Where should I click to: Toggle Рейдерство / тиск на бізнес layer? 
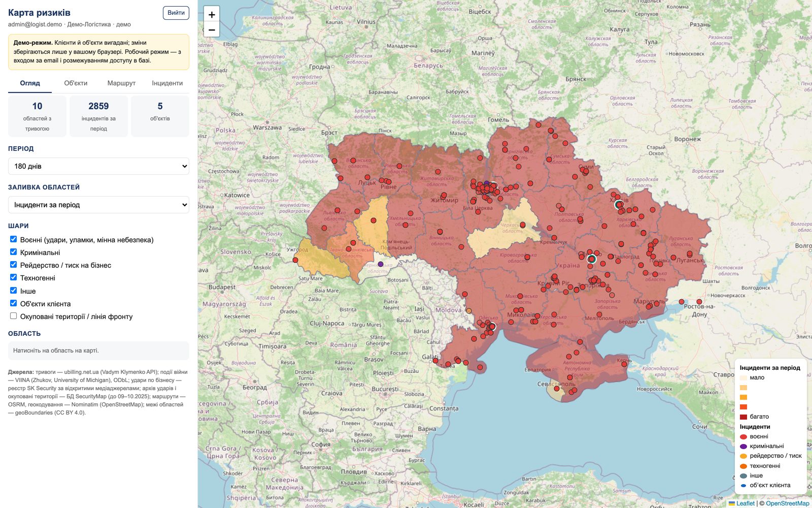14,265
